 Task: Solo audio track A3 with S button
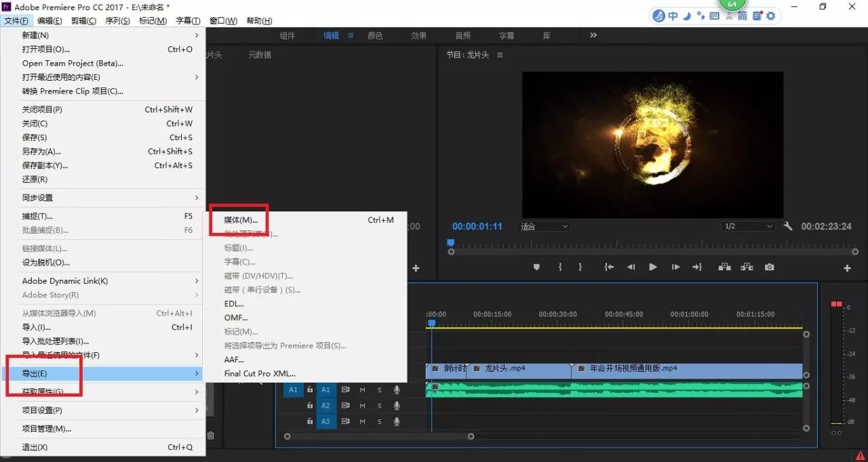(x=380, y=421)
